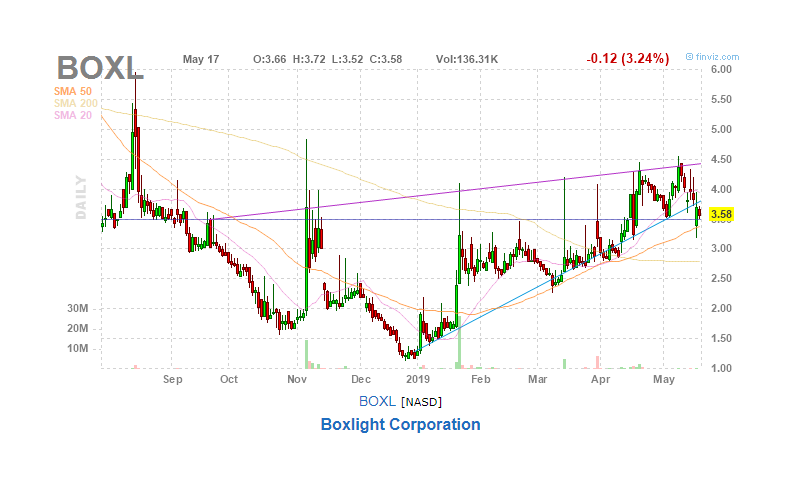
Task: Click the 2.50 price axis label
Action: 721,278
